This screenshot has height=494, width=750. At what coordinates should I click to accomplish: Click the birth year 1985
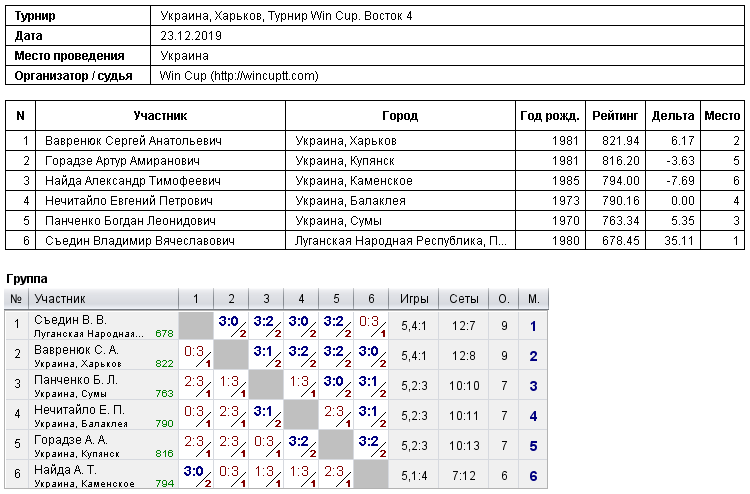point(565,181)
